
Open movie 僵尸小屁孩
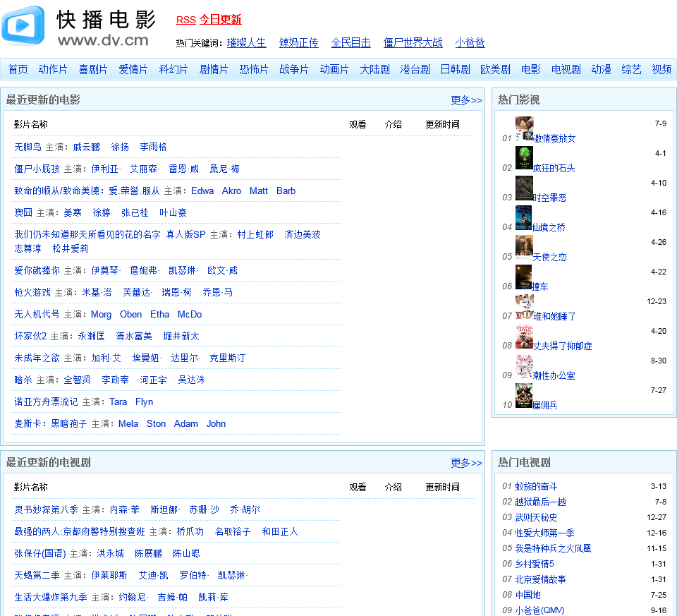37,169
